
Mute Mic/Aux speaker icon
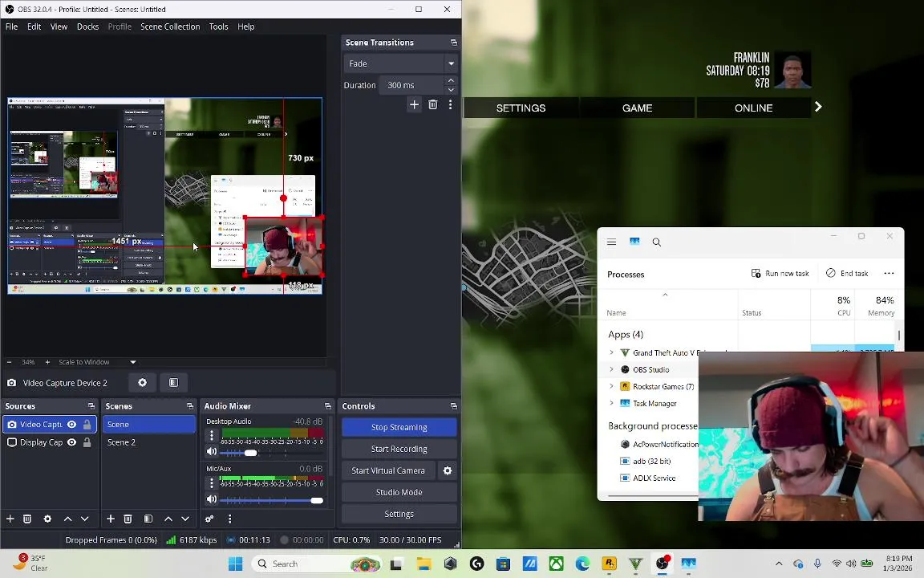[212, 499]
